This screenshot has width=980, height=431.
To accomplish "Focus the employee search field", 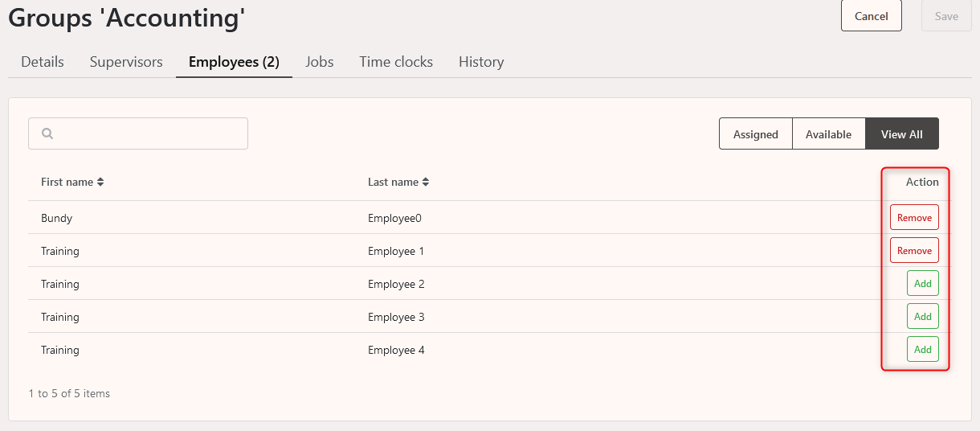I will tap(138, 133).
